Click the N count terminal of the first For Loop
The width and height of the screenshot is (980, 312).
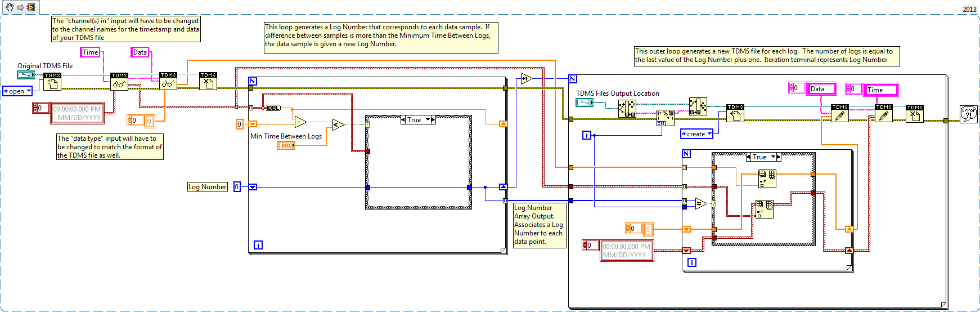click(x=253, y=81)
